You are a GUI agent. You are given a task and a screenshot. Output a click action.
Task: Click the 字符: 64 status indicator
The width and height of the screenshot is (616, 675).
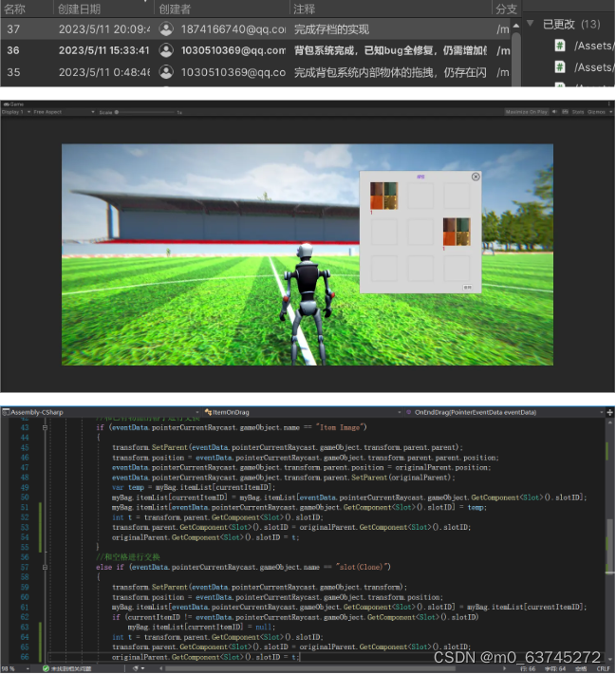point(555,668)
